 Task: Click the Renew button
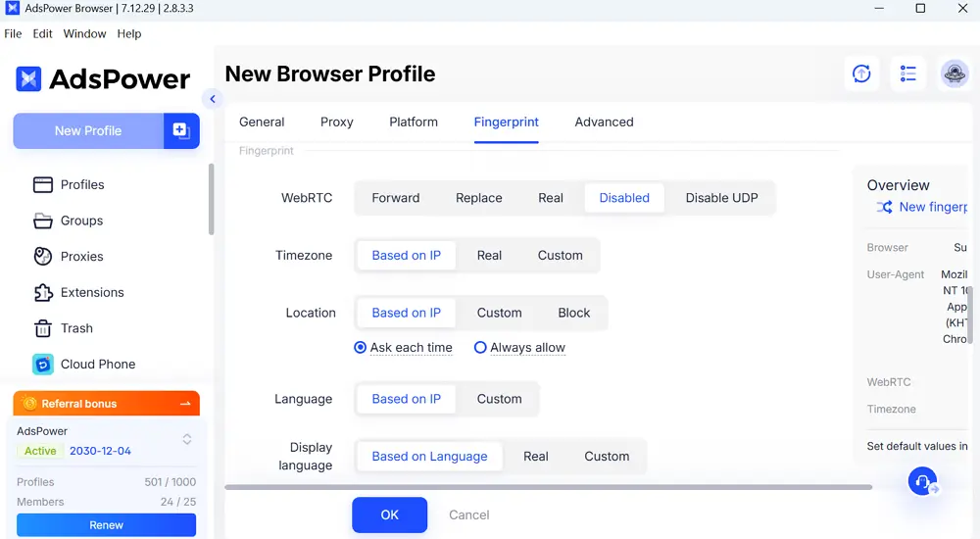coord(106,525)
